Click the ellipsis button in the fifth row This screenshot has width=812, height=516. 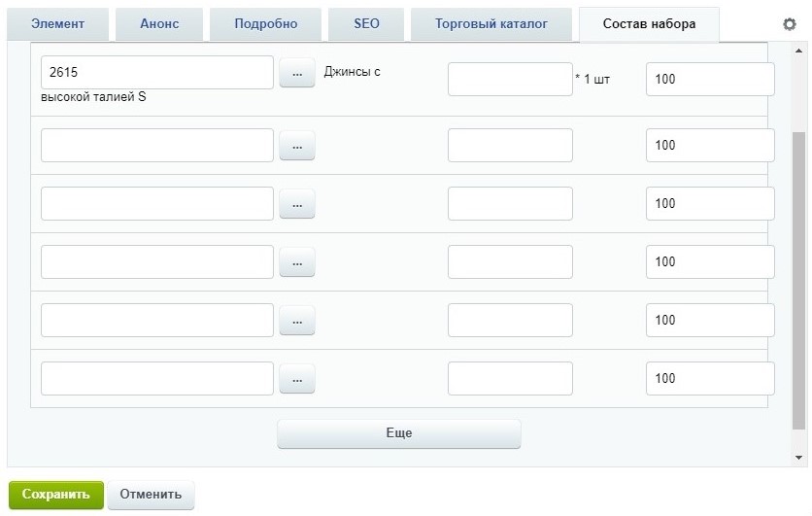[297, 320]
